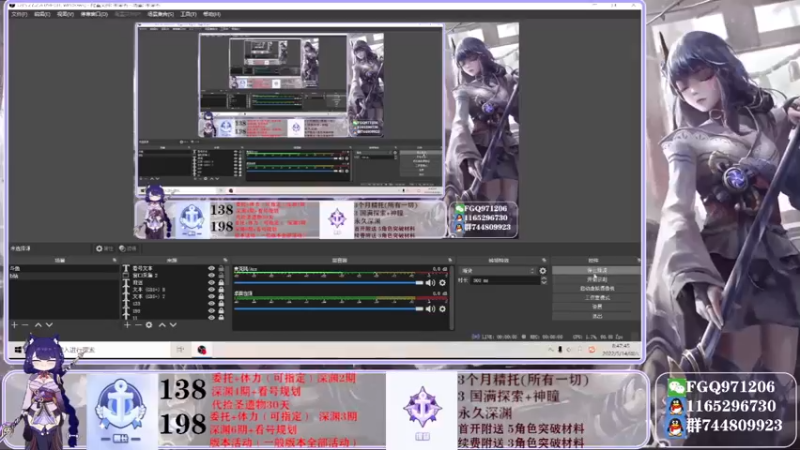
Task: Open source properties gear in sources toolbar
Action: click(149, 324)
